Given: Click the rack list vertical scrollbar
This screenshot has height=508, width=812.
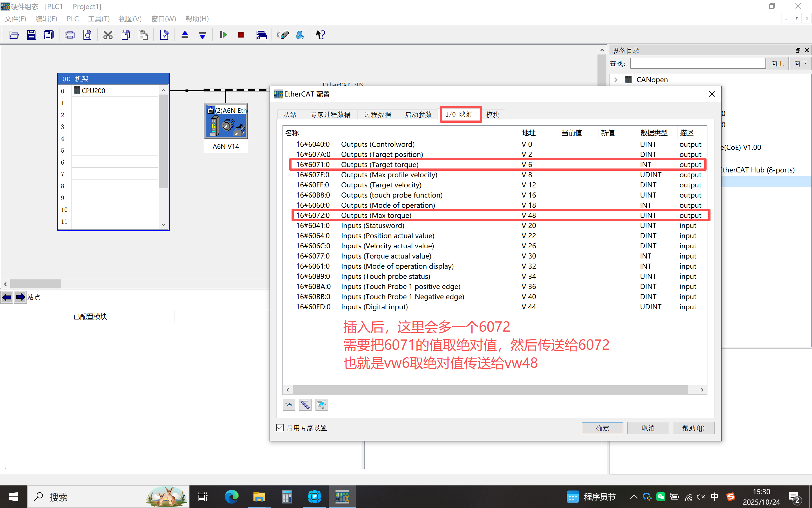Looking at the screenshot, I should click(x=163, y=141).
